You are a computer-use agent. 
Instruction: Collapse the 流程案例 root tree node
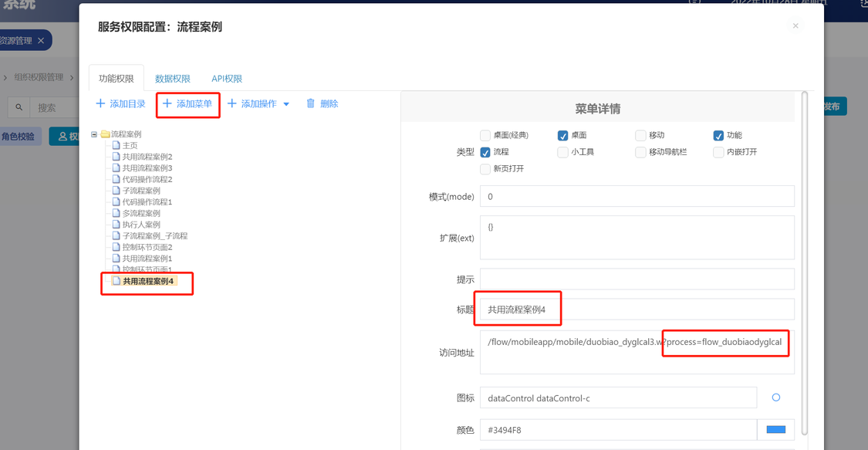(94, 134)
